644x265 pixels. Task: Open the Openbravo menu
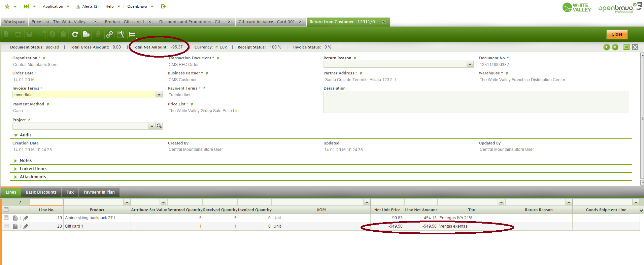[x=140, y=6]
